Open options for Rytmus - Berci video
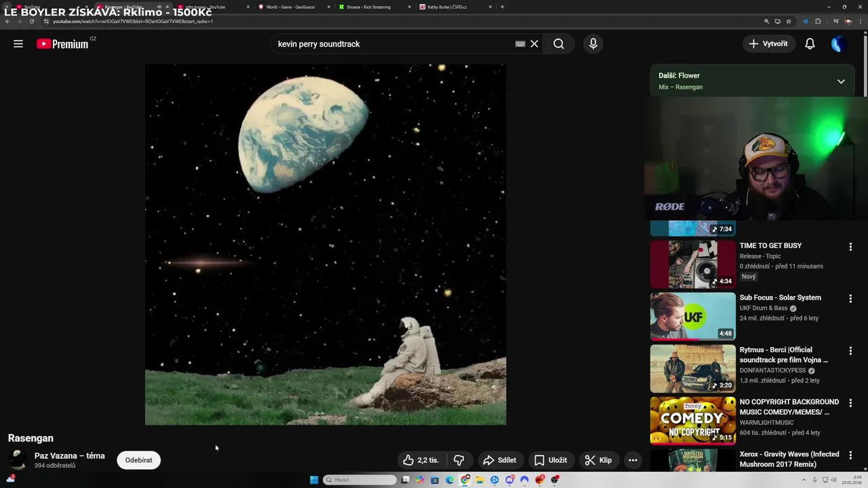This screenshot has width=868, height=488. tap(850, 351)
